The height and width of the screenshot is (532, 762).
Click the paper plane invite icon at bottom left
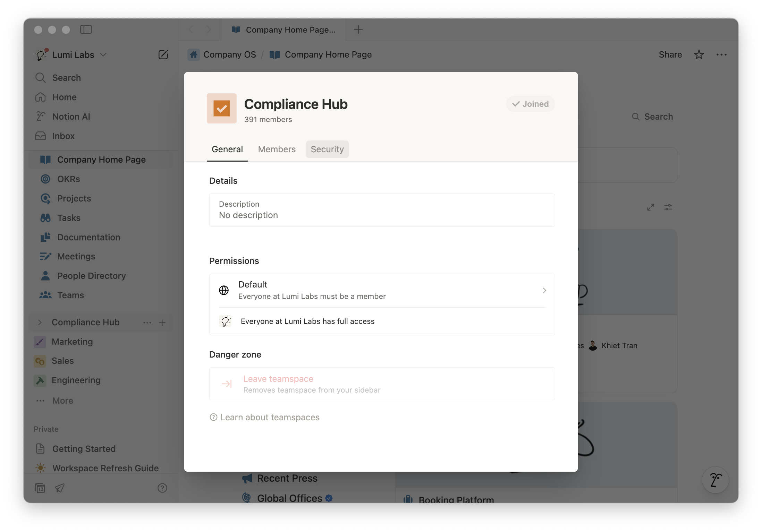click(x=59, y=488)
